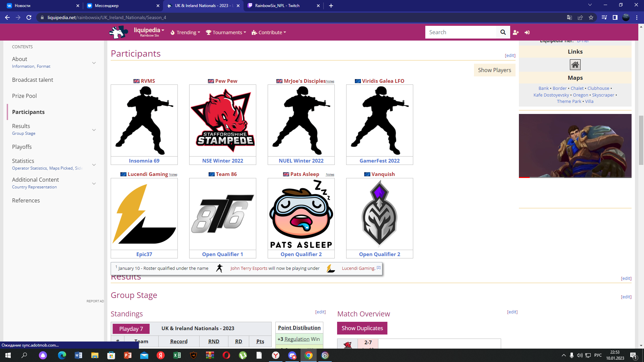Bookmark this page with star icon

click(591, 17)
